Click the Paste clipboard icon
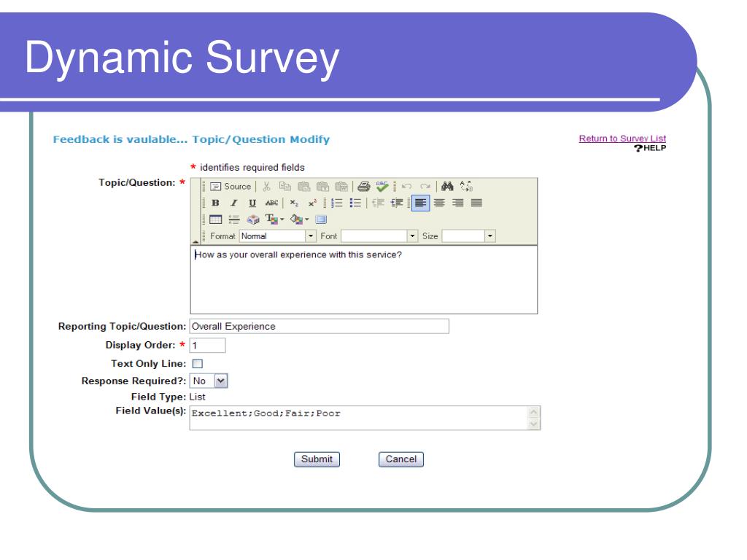Viewport: 747px width, 560px height. pyautogui.click(x=304, y=186)
